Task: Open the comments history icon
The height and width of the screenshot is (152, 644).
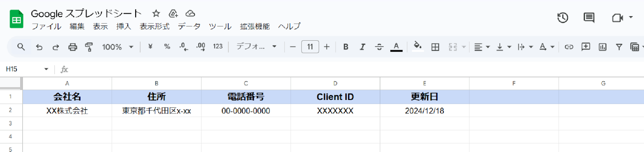Action: click(x=589, y=18)
